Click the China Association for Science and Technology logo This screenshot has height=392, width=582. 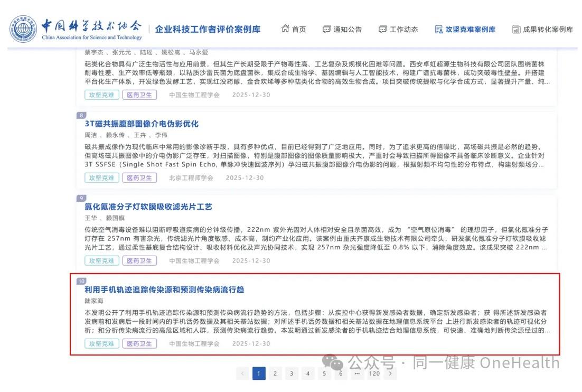click(x=24, y=29)
